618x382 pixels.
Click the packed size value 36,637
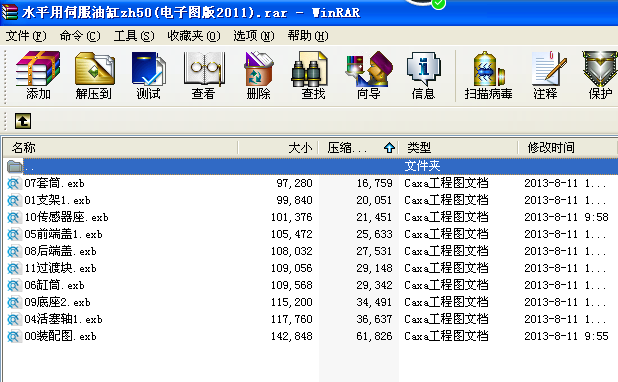click(374, 319)
